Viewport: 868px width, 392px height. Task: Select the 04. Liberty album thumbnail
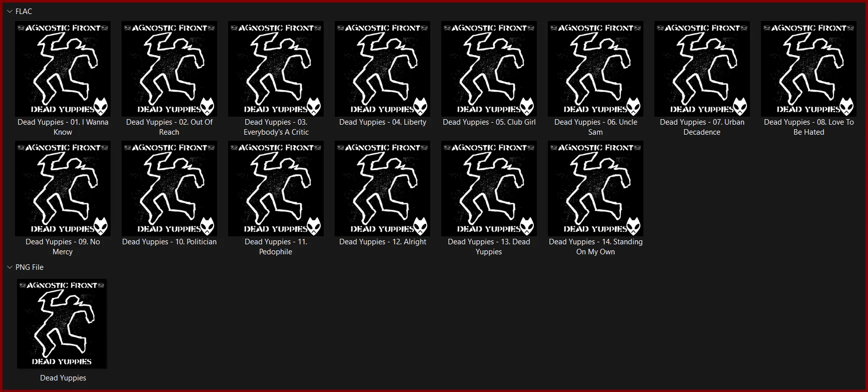point(382,69)
